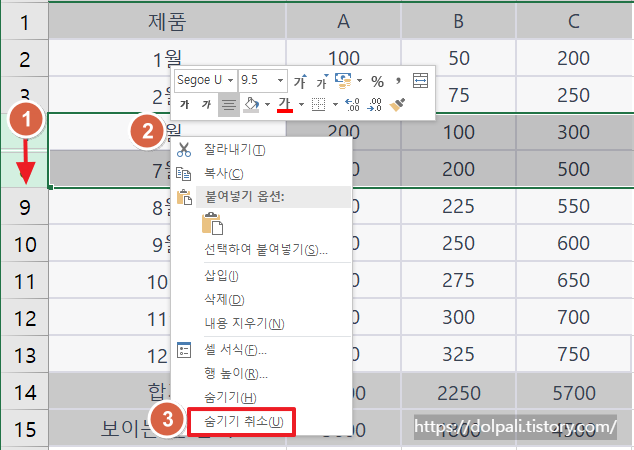This screenshot has height=450, width=634.
Task: Click the 제품 header cell
Action: [167, 21]
